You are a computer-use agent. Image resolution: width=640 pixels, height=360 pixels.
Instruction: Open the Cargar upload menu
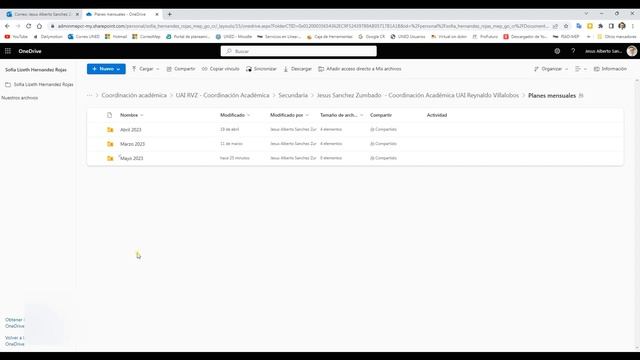(145, 69)
